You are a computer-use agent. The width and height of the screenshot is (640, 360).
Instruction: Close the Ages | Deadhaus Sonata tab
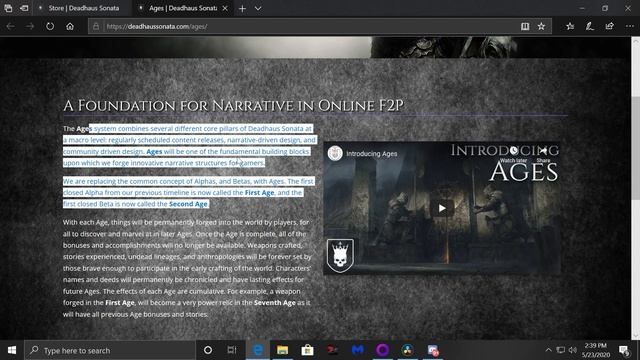[225, 8]
